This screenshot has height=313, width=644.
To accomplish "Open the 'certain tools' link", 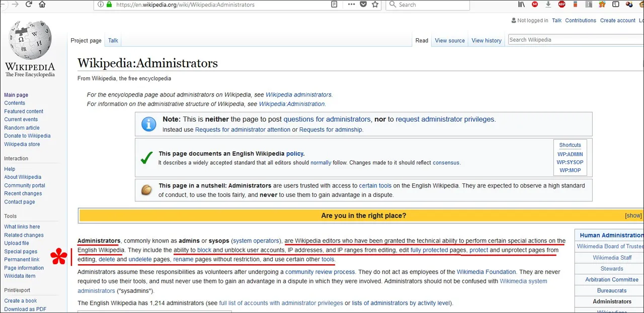I will tap(376, 185).
